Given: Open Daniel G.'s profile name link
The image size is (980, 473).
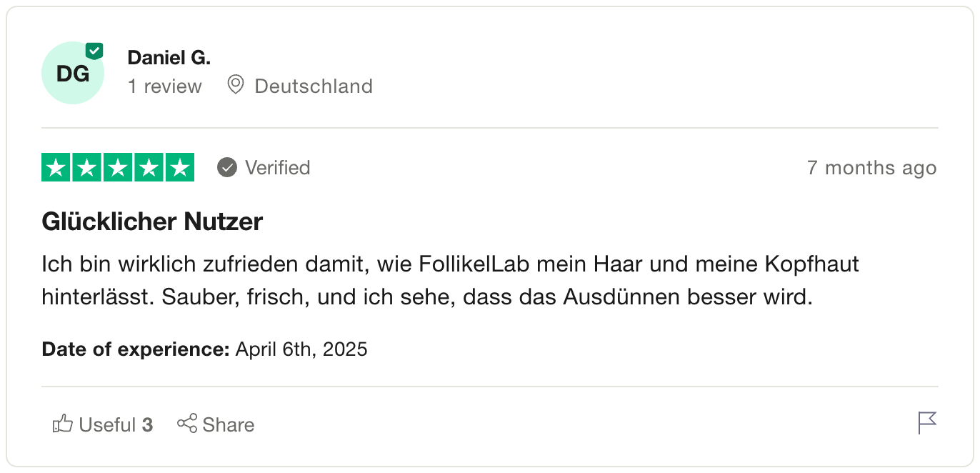Looking at the screenshot, I should click(169, 57).
